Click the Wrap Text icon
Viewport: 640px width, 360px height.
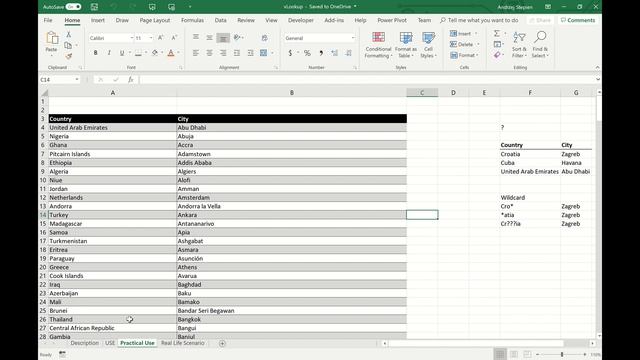pyautogui.click(x=264, y=38)
